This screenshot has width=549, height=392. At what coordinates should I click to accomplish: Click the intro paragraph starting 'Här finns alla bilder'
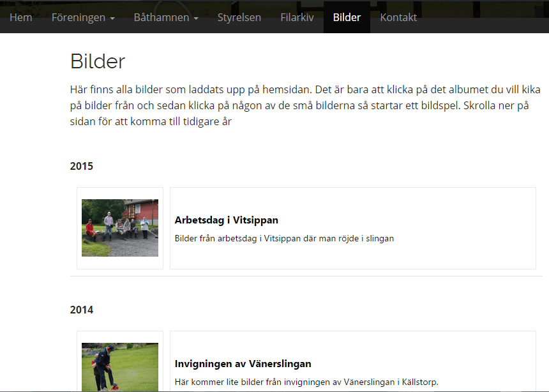305,105
